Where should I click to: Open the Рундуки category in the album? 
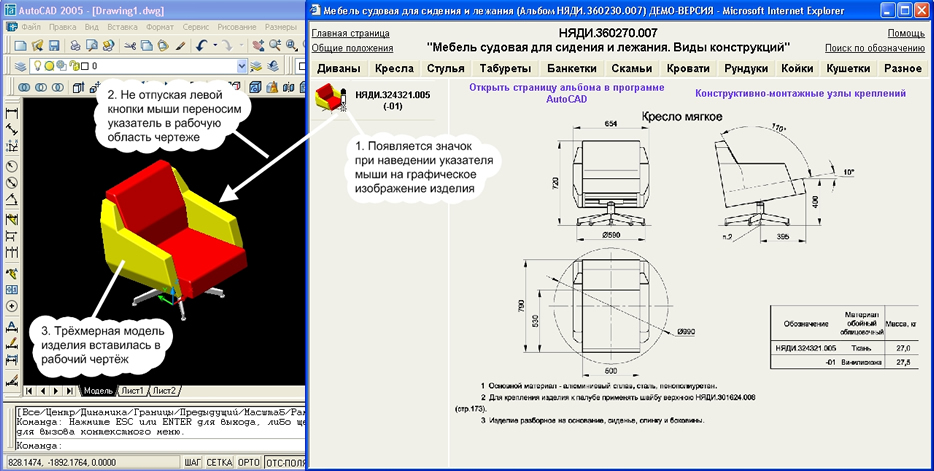click(746, 68)
